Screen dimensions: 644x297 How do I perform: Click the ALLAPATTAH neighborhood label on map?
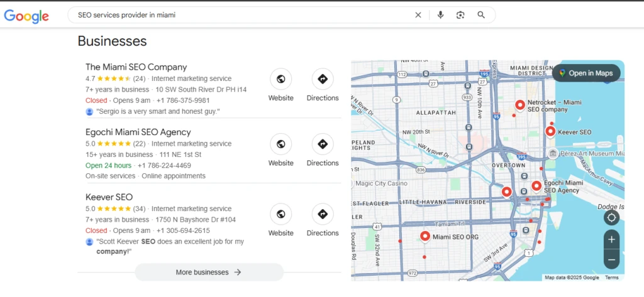pos(436,112)
